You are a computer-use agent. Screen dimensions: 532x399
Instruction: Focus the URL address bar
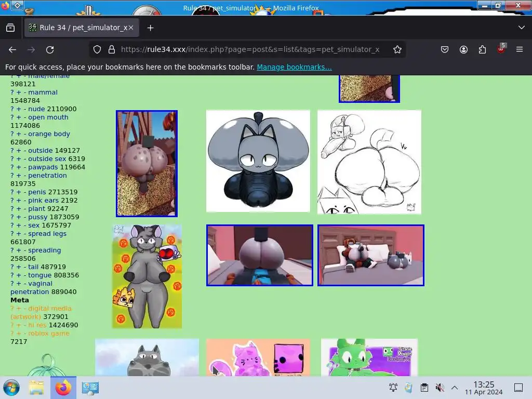250,49
